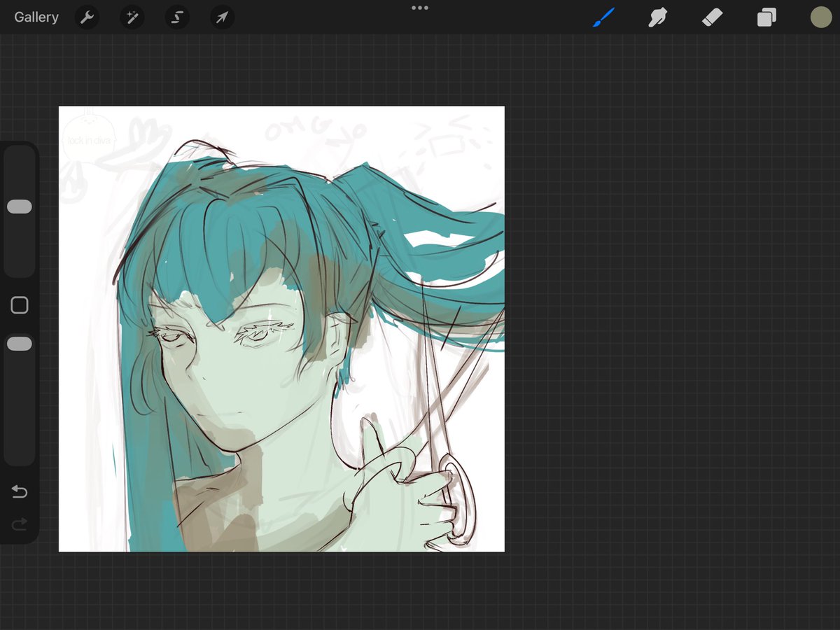Open the Actions wrench menu

pyautogui.click(x=87, y=17)
